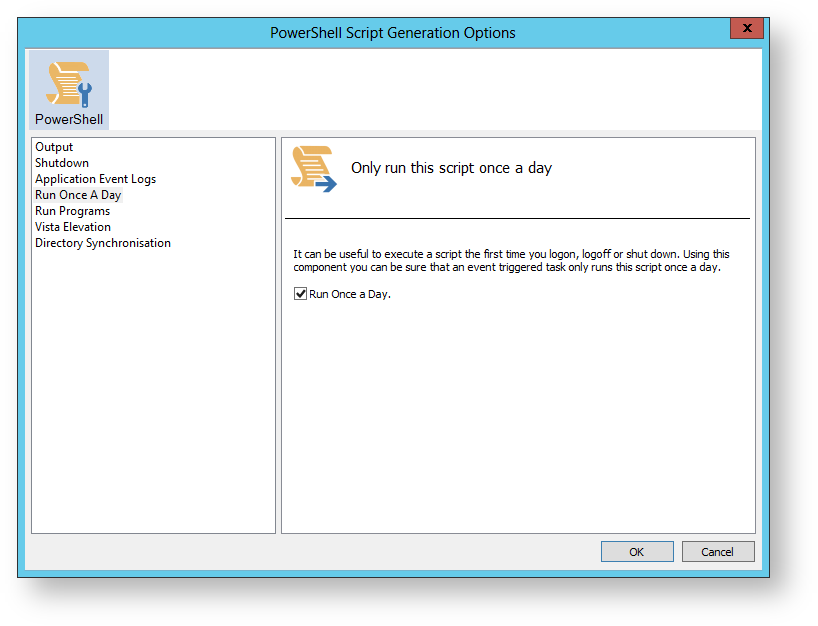Click the heading 'Only run this script once a day'
818x626 pixels.
pyautogui.click(x=451, y=168)
